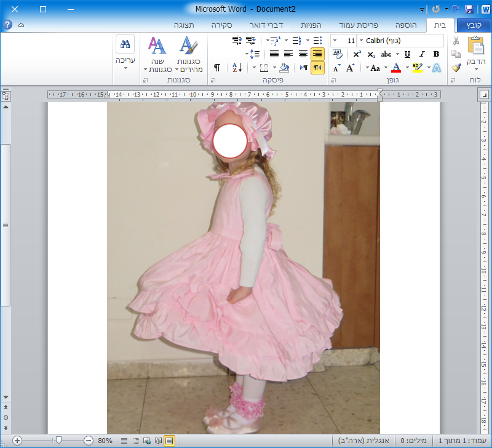Select the Format Painter brush

click(x=456, y=68)
